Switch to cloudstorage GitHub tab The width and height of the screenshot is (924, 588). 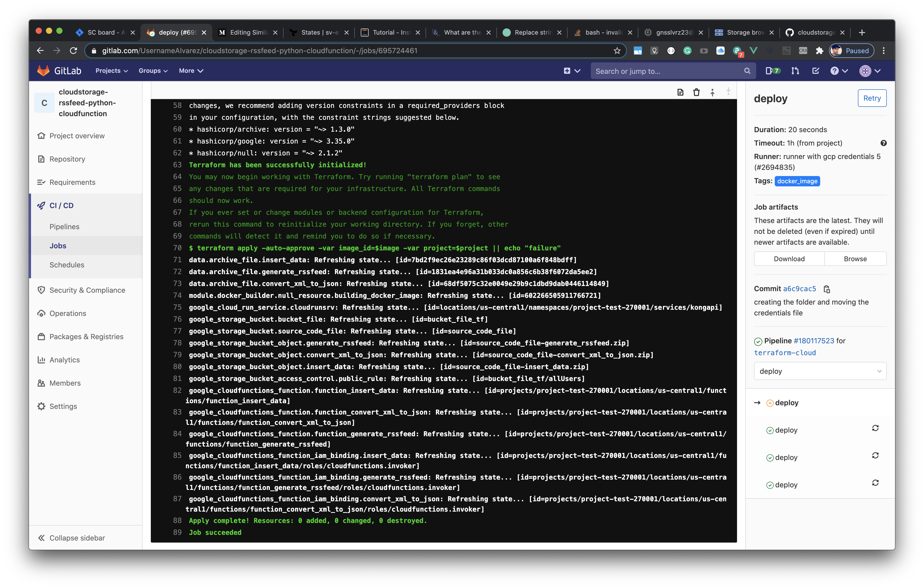tap(815, 33)
